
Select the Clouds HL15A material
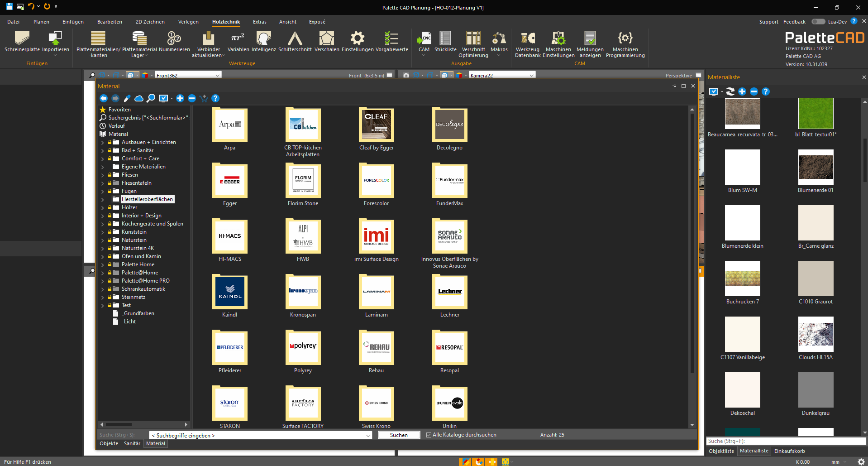pos(816,334)
